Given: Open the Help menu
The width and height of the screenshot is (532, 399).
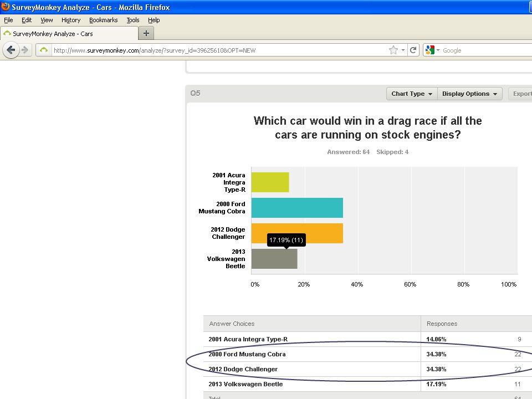Looking at the screenshot, I should click(154, 20).
